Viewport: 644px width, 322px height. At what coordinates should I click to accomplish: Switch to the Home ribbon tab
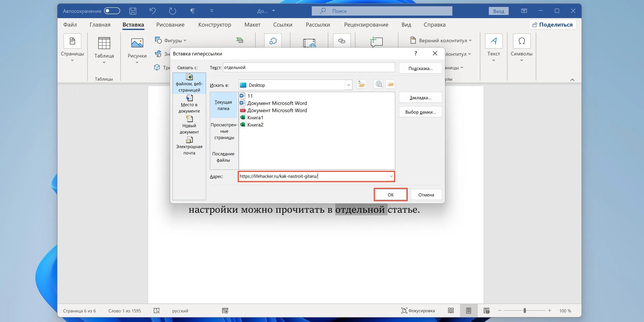click(100, 25)
